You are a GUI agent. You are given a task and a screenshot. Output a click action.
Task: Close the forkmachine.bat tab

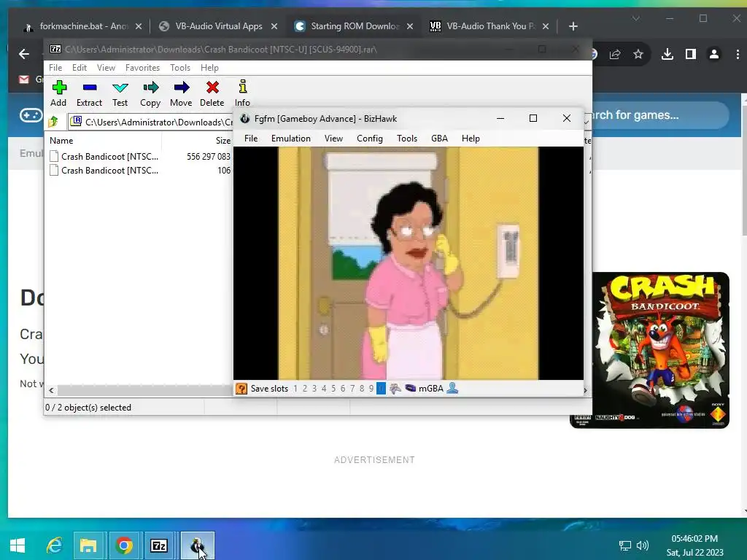(x=139, y=26)
